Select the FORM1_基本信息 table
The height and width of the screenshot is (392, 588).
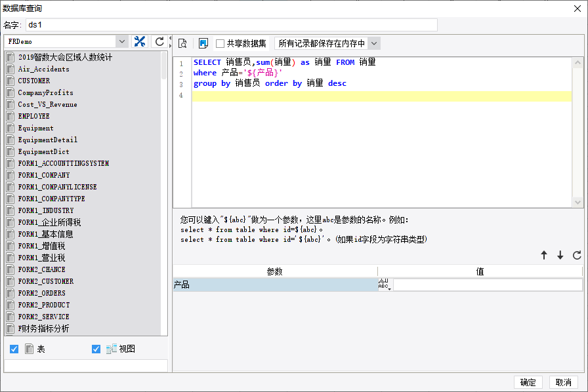point(45,234)
